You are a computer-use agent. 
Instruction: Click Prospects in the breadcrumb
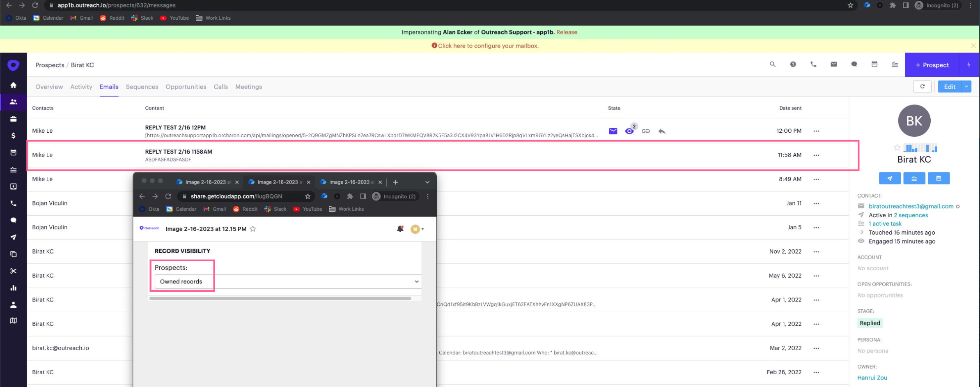point(50,65)
